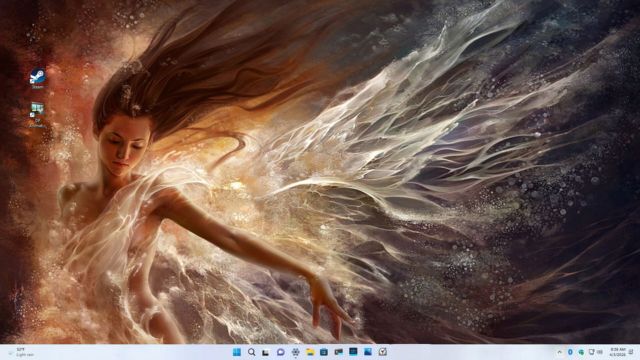Open the Steam desktop shortcut
The image size is (640, 360).
click(38, 78)
